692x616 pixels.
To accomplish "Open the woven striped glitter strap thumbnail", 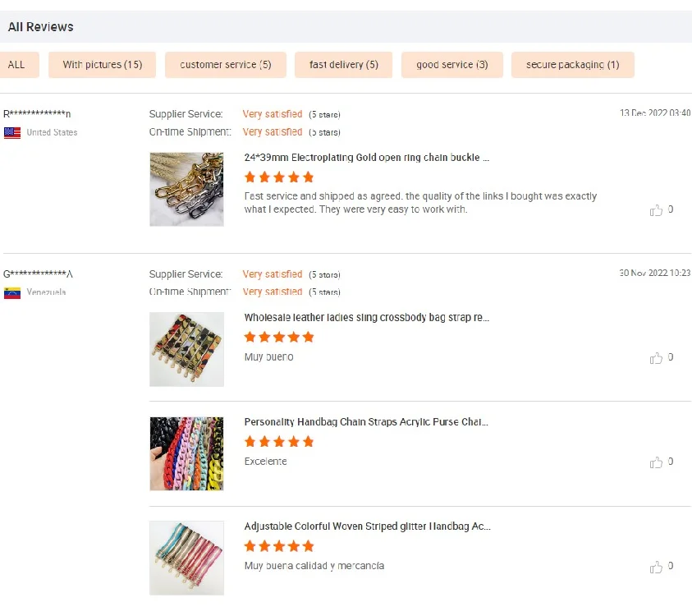I will 186,559.
